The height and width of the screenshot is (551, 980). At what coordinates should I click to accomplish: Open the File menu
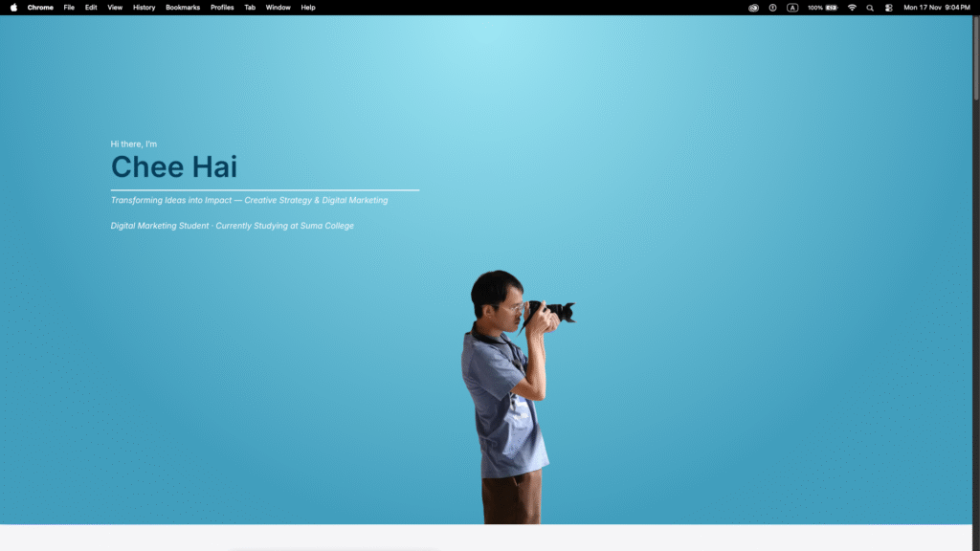coord(69,7)
